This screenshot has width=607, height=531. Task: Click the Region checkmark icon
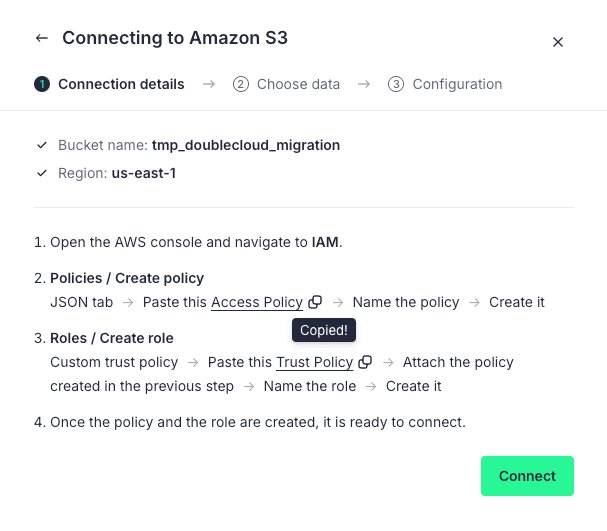41,173
